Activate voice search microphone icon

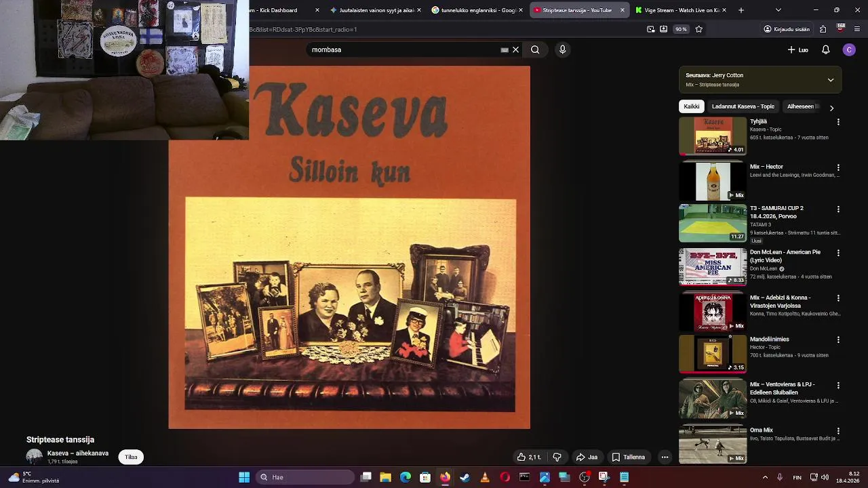pyautogui.click(x=562, y=49)
